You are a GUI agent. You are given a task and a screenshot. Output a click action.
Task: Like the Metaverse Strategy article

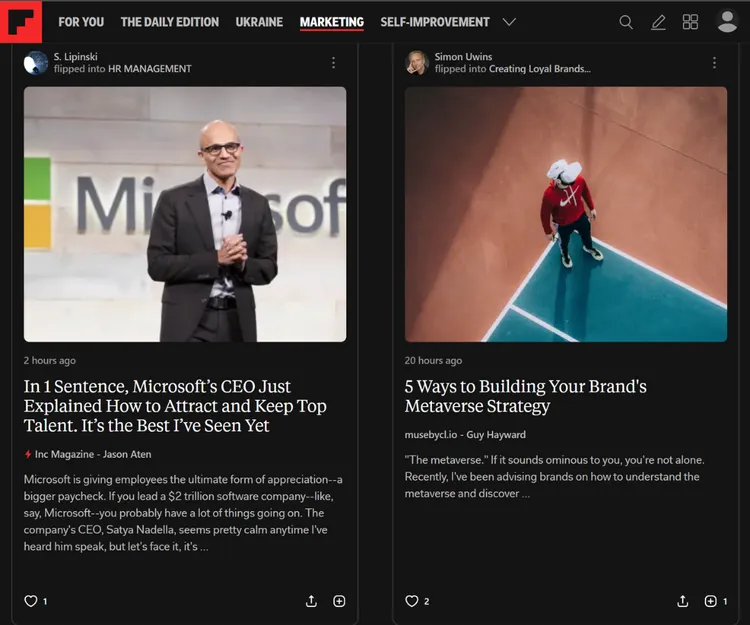411,601
